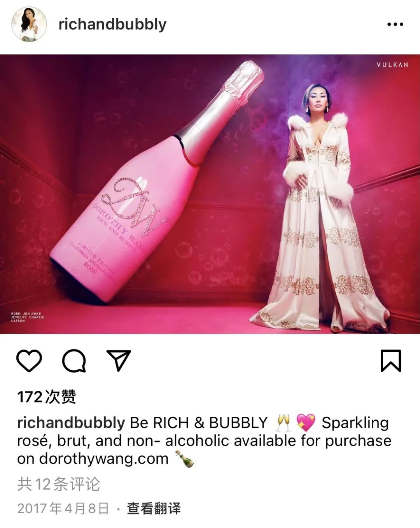
Task: Click the VULKAN watermark on the photo
Action: pos(392,65)
